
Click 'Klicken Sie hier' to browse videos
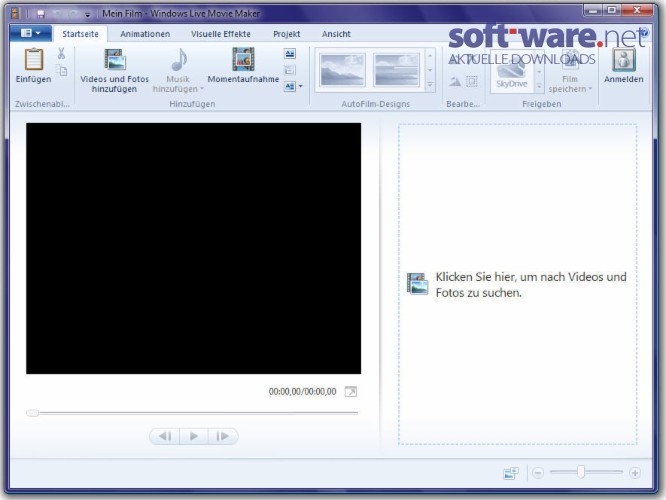coord(531,285)
